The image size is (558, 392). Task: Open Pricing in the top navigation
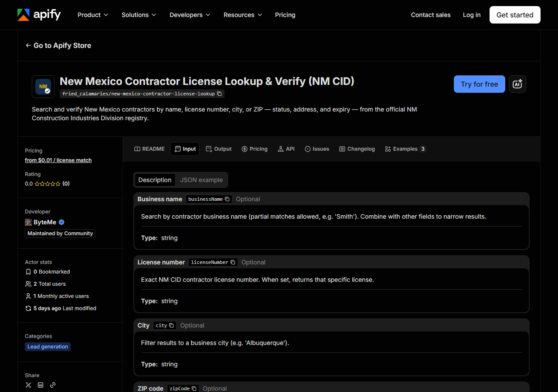point(285,15)
